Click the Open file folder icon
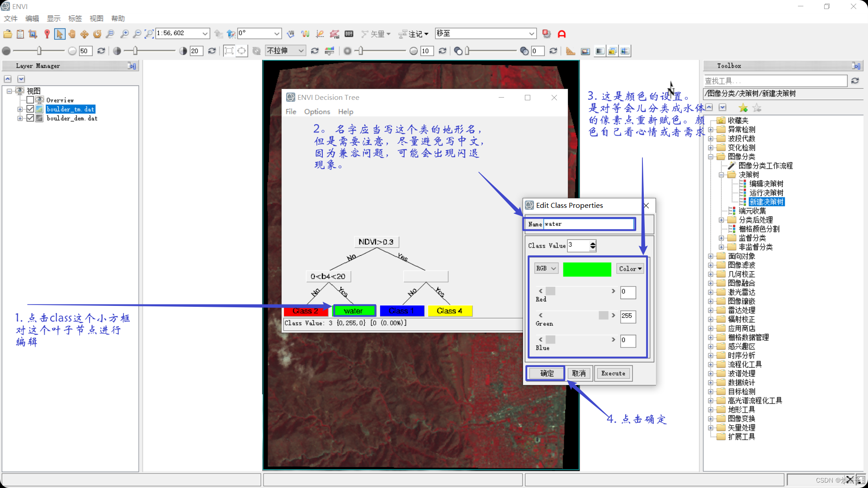The height and width of the screenshot is (488, 868). (x=8, y=34)
